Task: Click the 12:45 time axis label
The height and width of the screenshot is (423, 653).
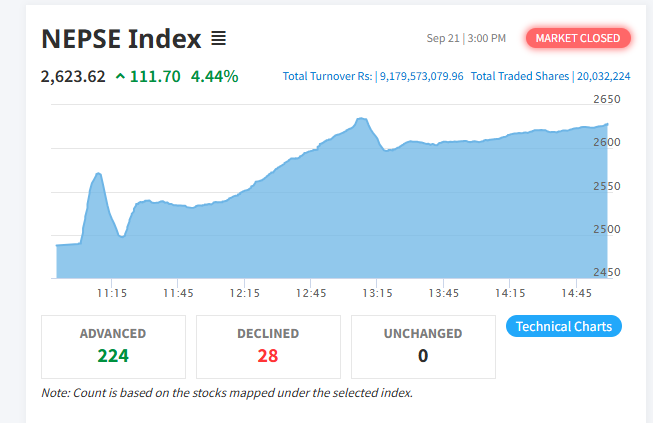Action: 311,293
